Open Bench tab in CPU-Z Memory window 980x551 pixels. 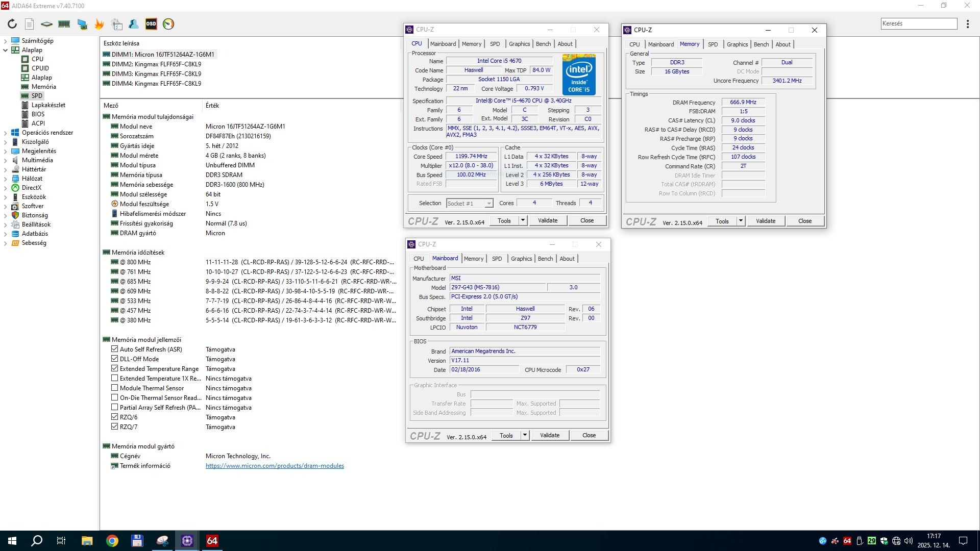point(761,44)
